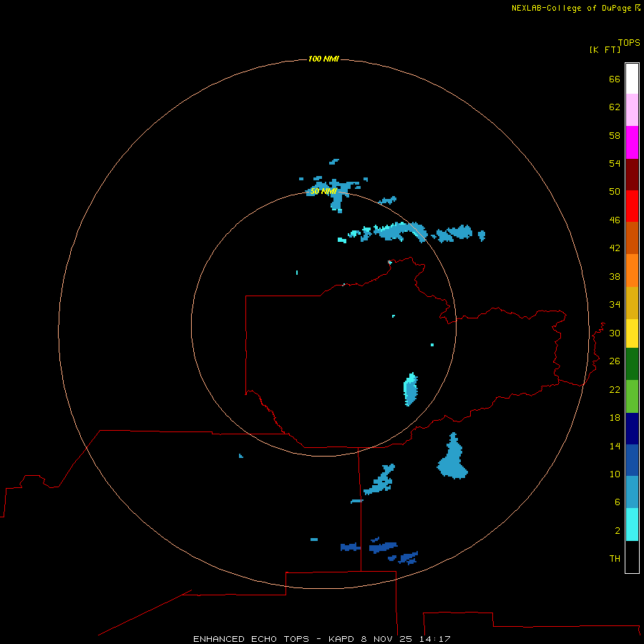Screen dimensions: 644x644
Task: Click the dark green legend color block
Action: click(x=632, y=364)
